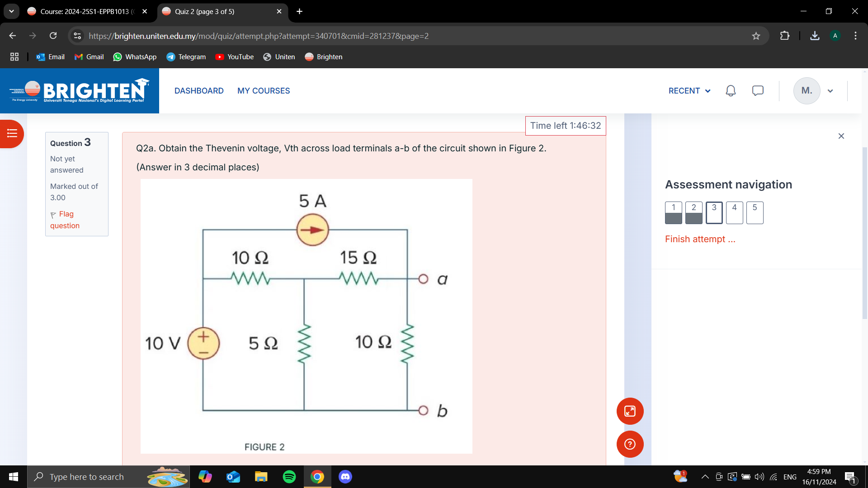This screenshot has width=868, height=488.
Task: Toggle question 2 navigation button
Action: [693, 211]
